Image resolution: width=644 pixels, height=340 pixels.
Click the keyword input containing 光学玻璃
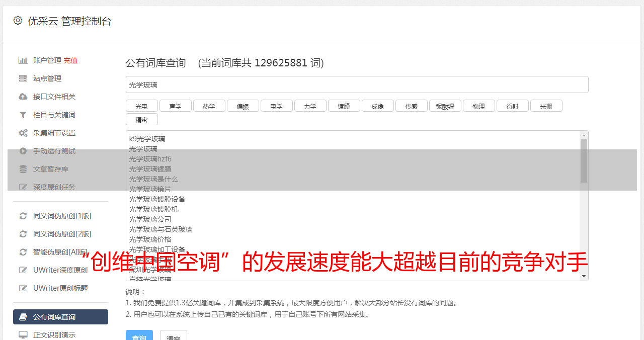357,84
